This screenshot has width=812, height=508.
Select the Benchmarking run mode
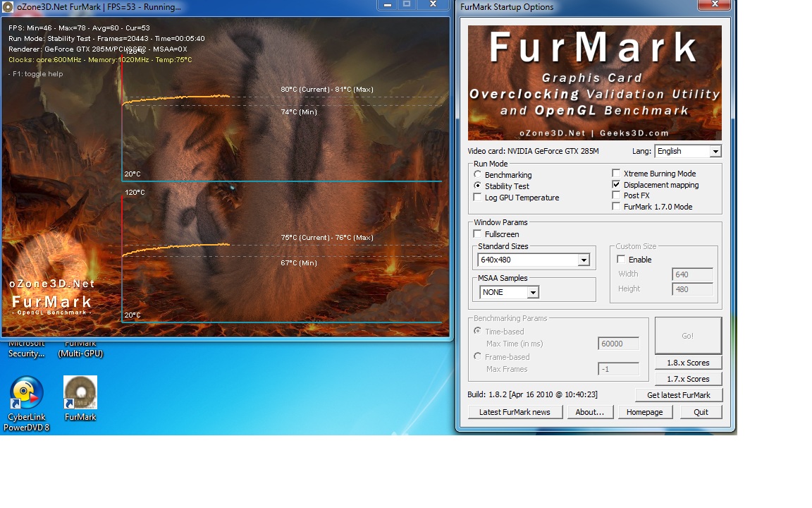[477, 175]
